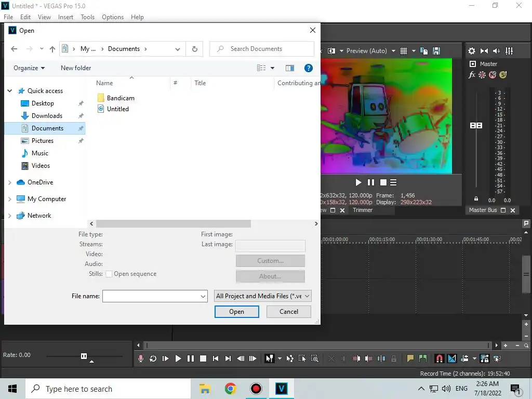This screenshot has width=532, height=399.
Task: Toggle loop playback in the transport bar
Action: 153,358
